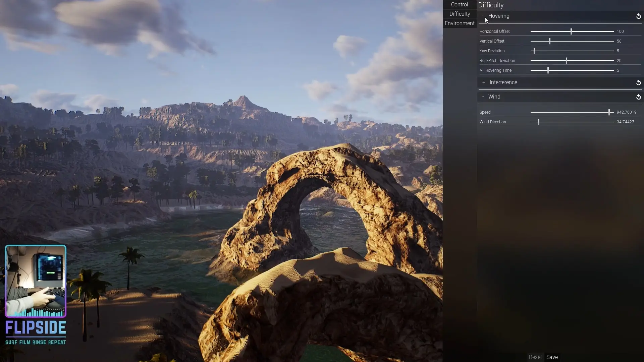644x362 pixels.
Task: Click the Wind Speed slider handle
Action: [x=609, y=112]
